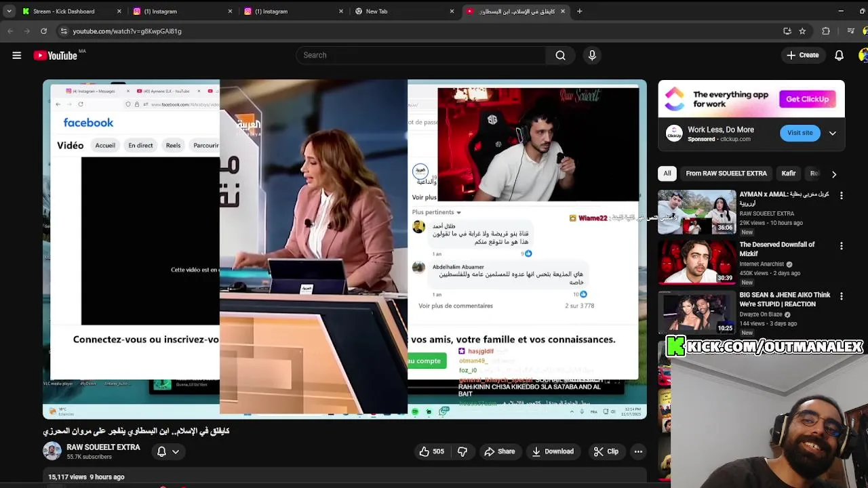
Task: Dislike this video
Action: point(462,451)
